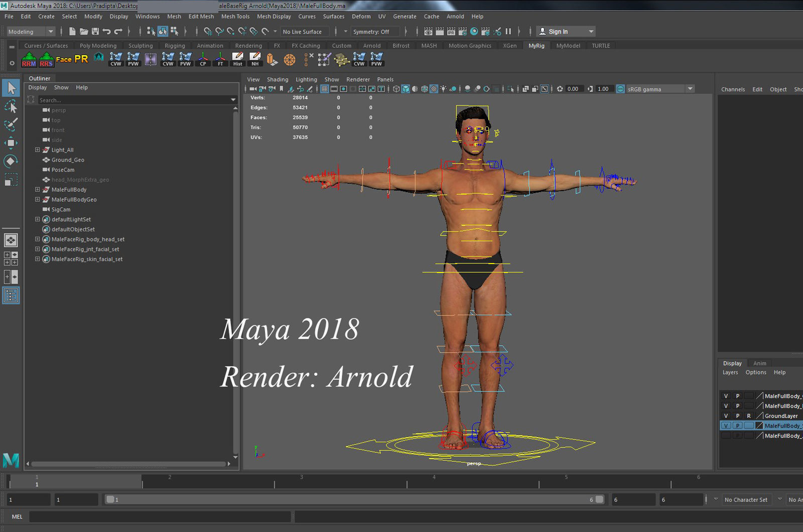
Task: Switch to the Rigging shelf tab
Action: point(175,46)
